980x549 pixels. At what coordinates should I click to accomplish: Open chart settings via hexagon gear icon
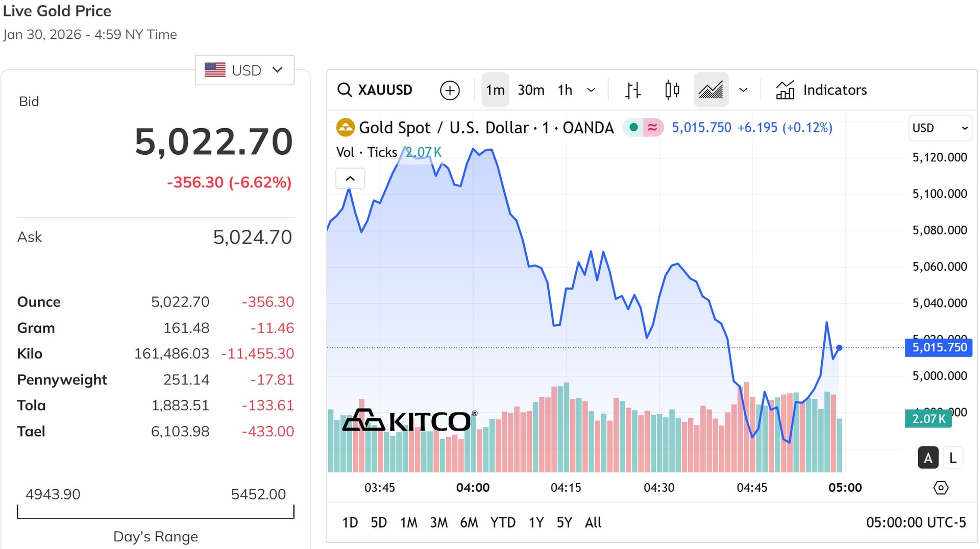point(942,488)
